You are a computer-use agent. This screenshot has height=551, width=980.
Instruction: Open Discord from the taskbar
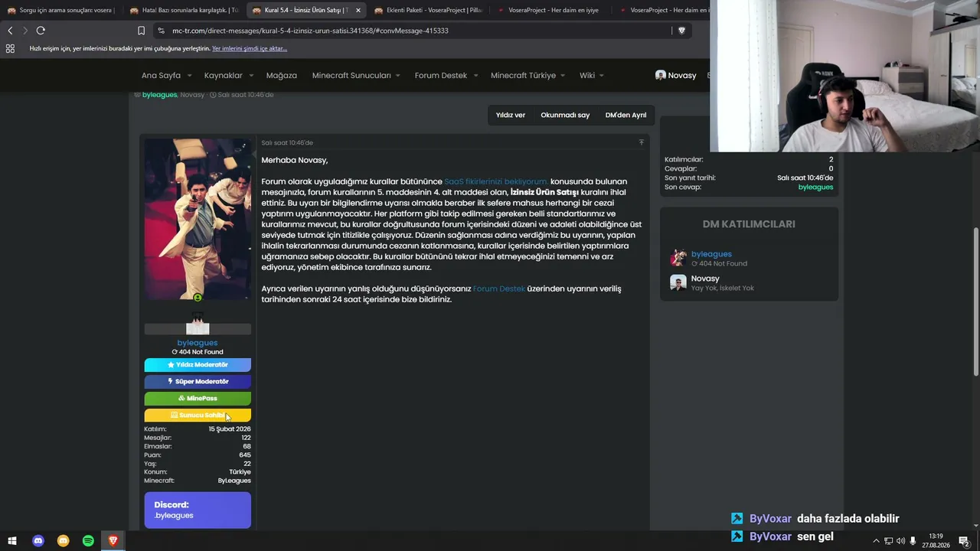tap(38, 541)
